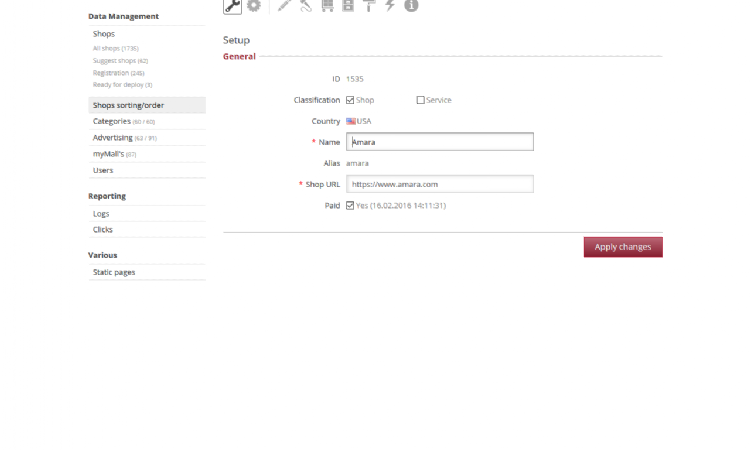Focus the Shop URL input field
Viewport: 750px width, 450px height.
click(x=440, y=184)
